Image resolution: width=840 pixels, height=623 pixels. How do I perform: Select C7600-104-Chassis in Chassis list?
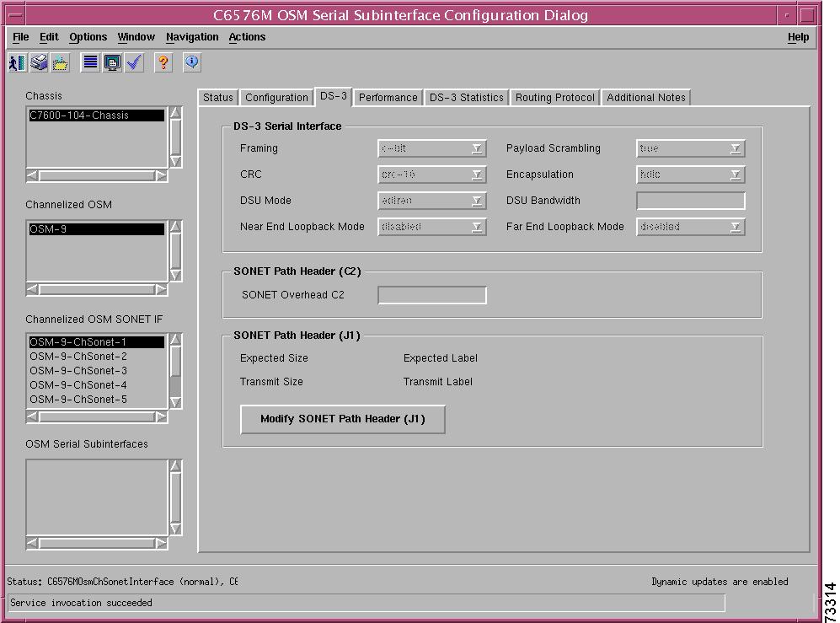click(96, 115)
